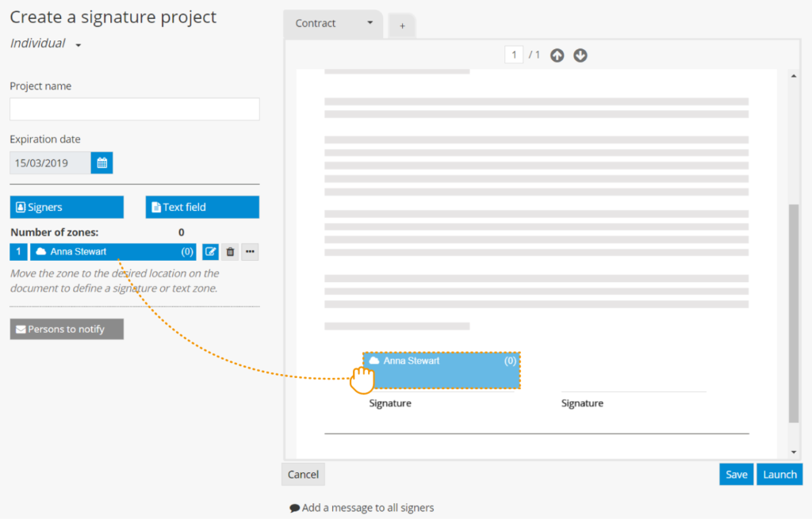Click the document vertical scrollbar thumb
This screenshot has height=519, width=812.
tap(794, 312)
